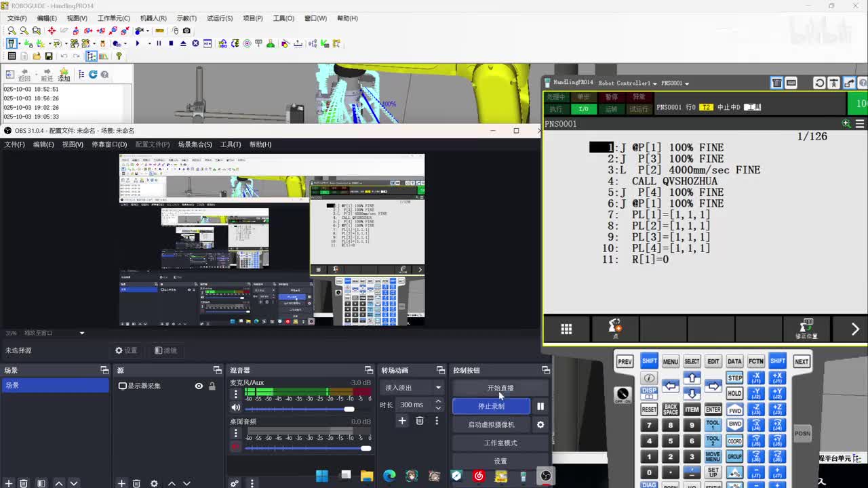The height and width of the screenshot is (488, 868).
Task: Open the 试运行(S) menu in ROBOGUIDE
Action: click(x=220, y=18)
